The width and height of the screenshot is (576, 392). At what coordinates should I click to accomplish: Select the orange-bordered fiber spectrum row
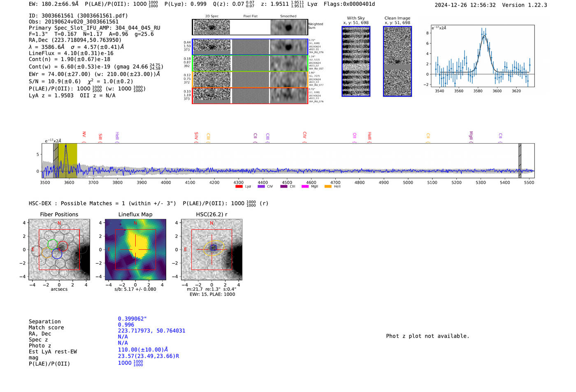250,79
